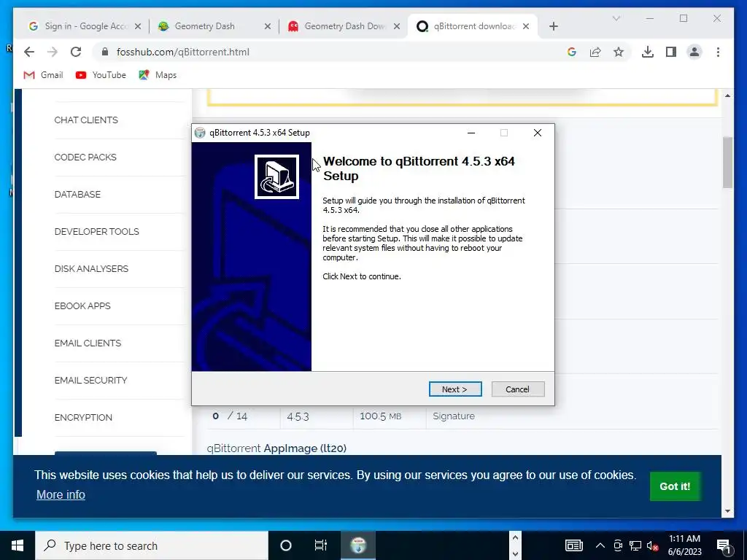This screenshot has height=560, width=747.
Task: Open Chrome three-dot menu
Action: [x=718, y=52]
